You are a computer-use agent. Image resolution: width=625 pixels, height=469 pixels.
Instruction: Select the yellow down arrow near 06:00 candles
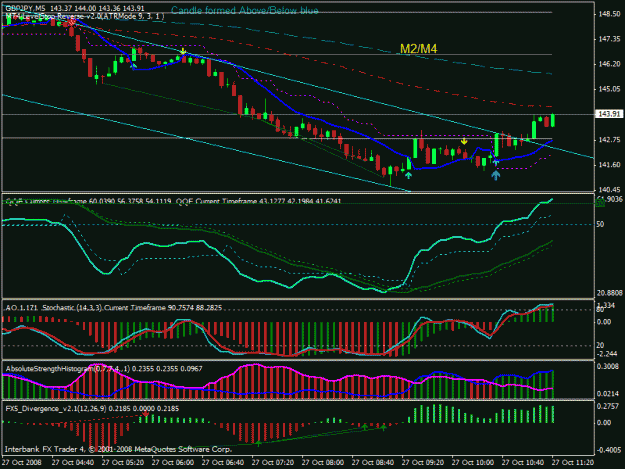(x=183, y=51)
